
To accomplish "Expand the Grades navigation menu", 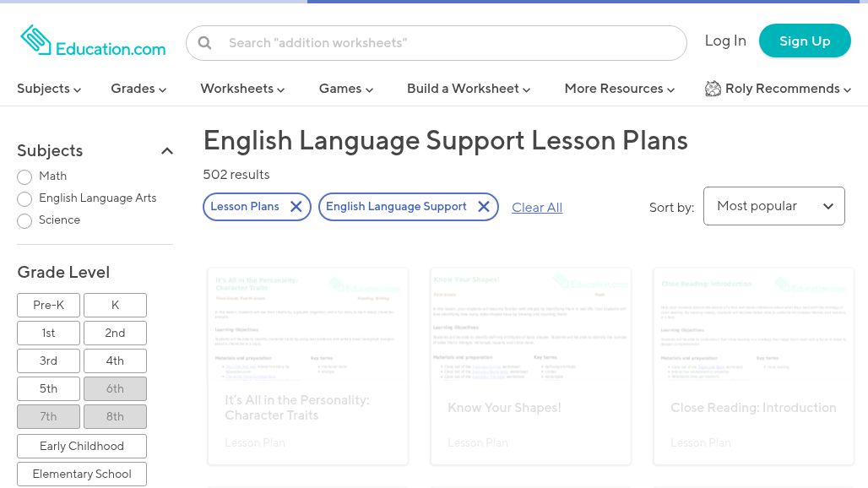I will [x=138, y=89].
